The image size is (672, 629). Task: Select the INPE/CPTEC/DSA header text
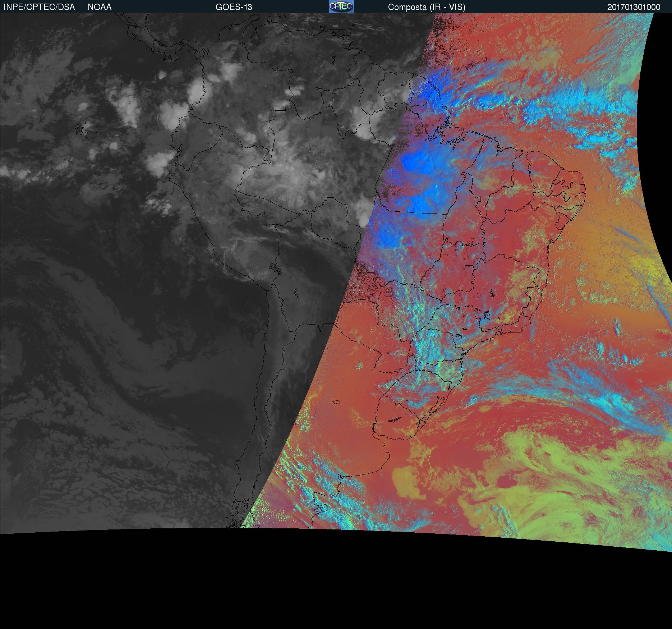39,7
